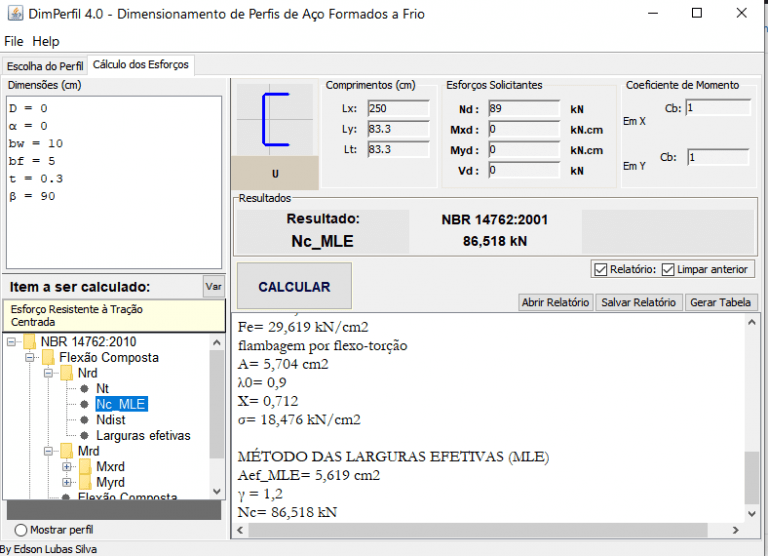Click the report horizontal scrollbar thumb

[x=478, y=530]
